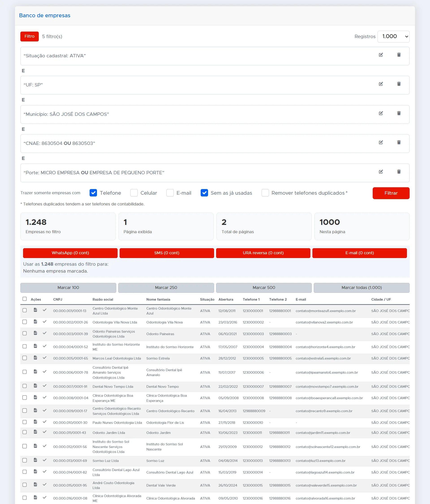The image size is (430, 504).
Task: Click checkmark action for Clínica Odontológica Boa Esperança
Action: 45,397
